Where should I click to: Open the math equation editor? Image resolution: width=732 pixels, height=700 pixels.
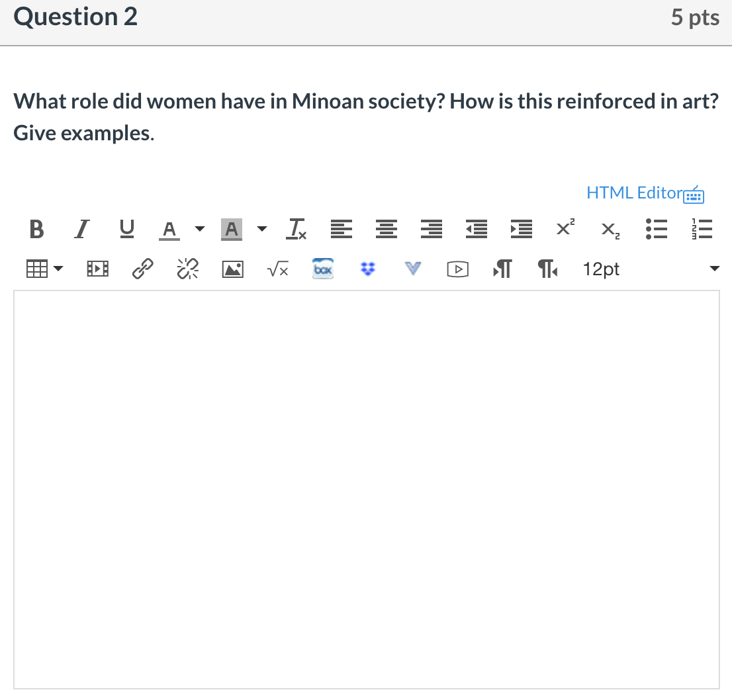point(277,269)
